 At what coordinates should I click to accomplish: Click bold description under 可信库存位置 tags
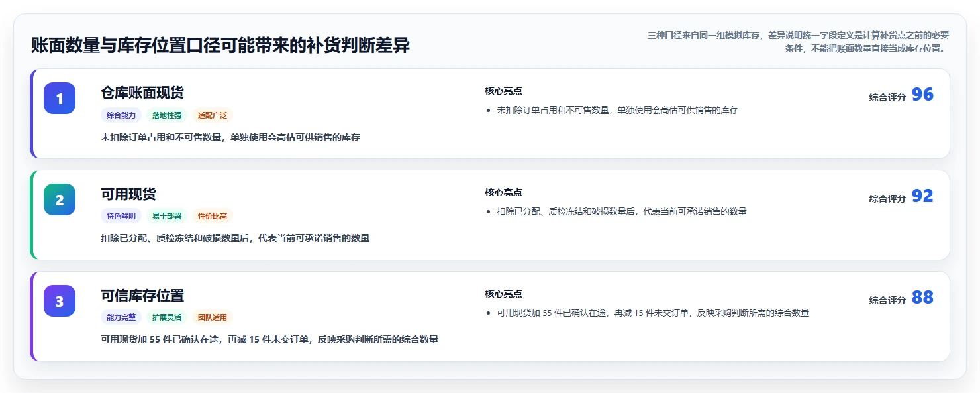[269, 340]
